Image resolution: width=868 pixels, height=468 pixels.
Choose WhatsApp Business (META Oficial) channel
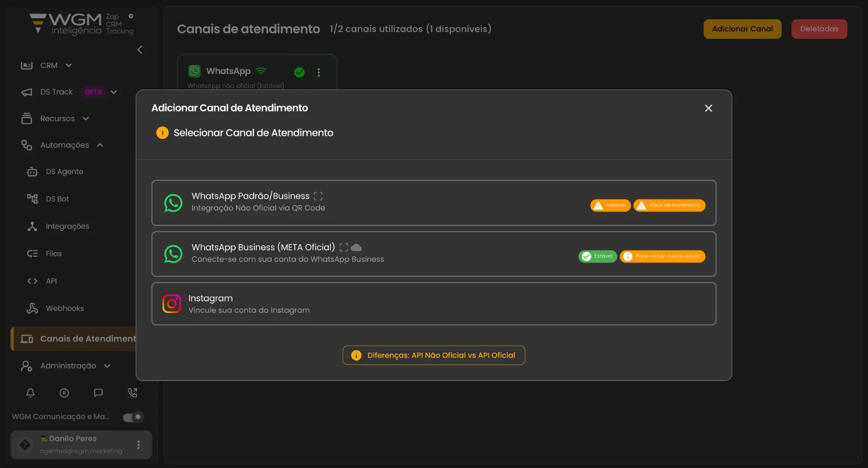380,254
